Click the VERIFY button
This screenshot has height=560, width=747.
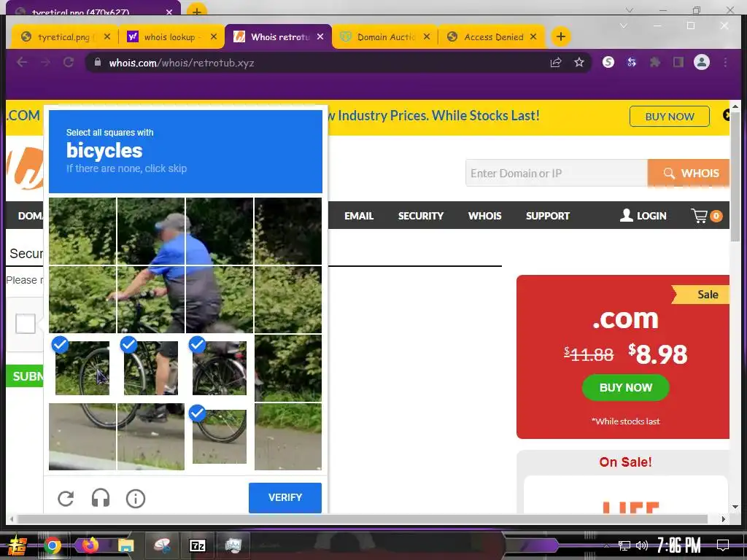tap(285, 497)
